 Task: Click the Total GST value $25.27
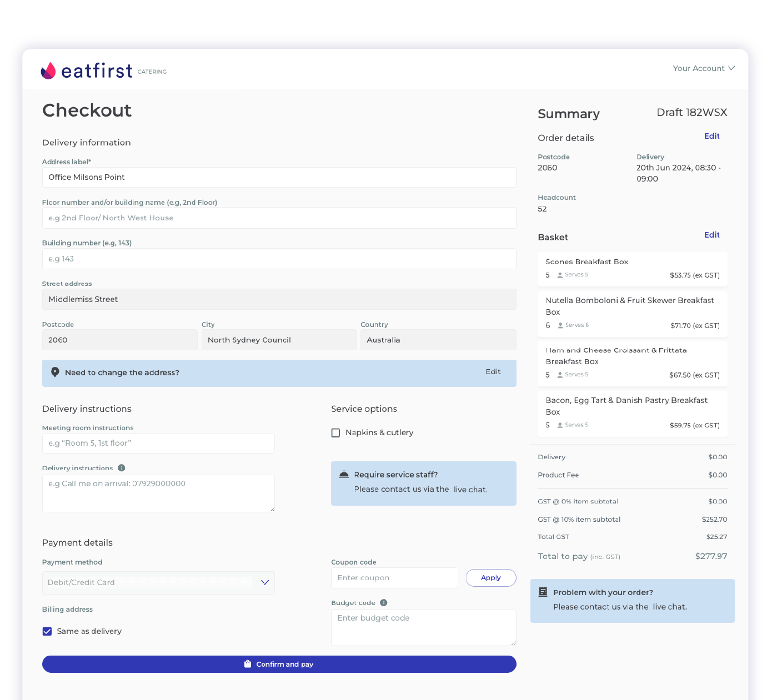(716, 537)
